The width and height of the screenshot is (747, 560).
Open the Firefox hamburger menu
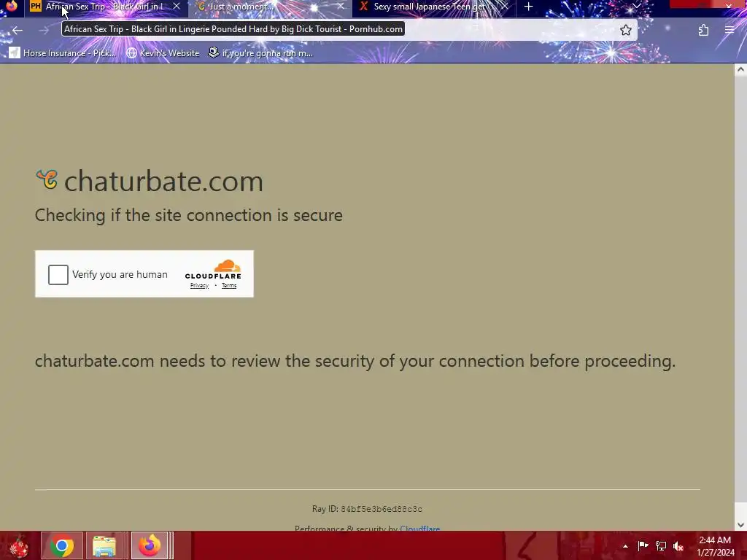coord(729,31)
